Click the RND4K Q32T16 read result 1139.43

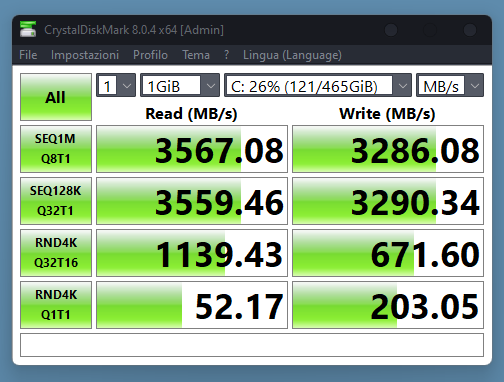pyautogui.click(x=192, y=253)
